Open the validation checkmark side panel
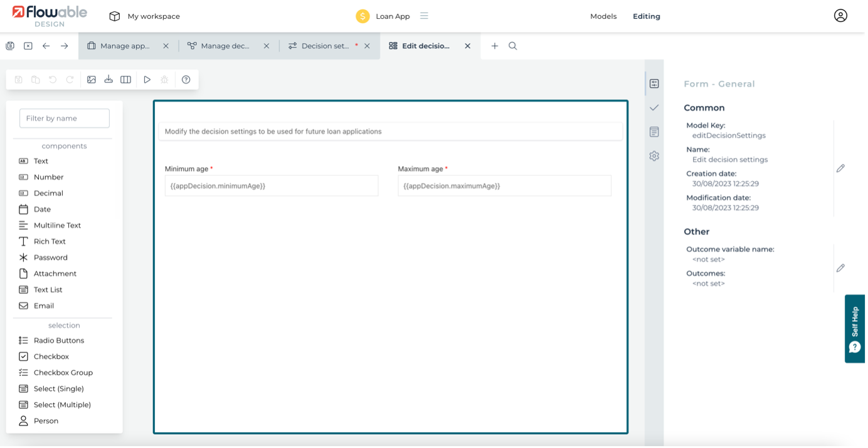The width and height of the screenshot is (868, 448). point(654,108)
